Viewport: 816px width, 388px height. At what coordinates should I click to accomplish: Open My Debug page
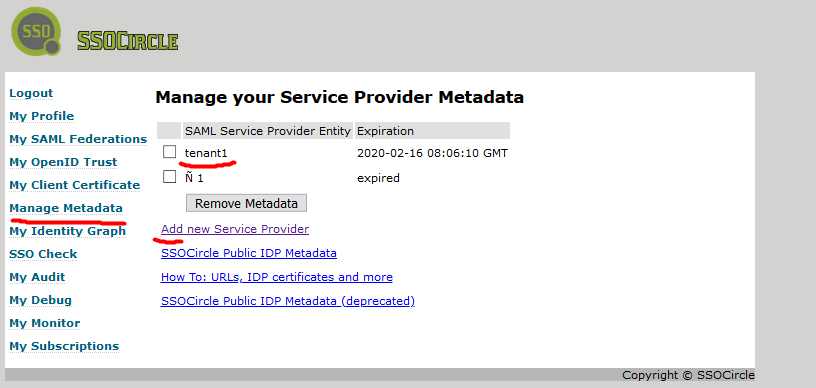tap(41, 300)
